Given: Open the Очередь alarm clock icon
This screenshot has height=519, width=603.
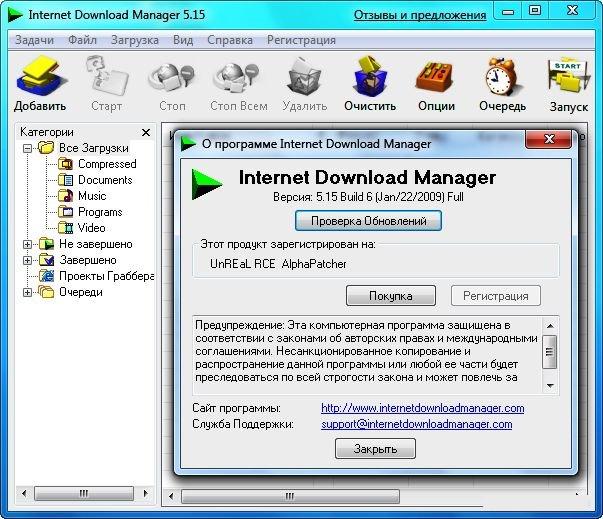Looking at the screenshot, I should [502, 77].
